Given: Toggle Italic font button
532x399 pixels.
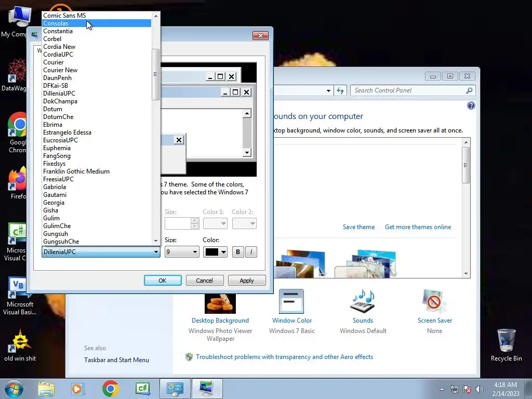Looking at the screenshot, I should pyautogui.click(x=251, y=252).
